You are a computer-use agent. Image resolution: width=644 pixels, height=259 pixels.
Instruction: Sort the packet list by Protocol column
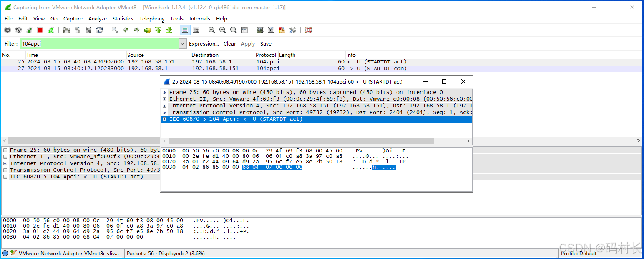[x=266, y=55]
